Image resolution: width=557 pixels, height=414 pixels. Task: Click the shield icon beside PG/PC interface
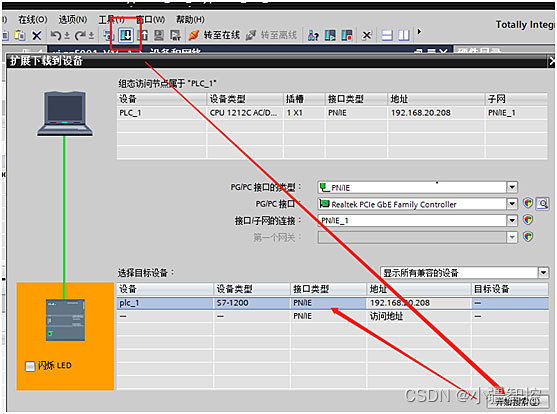coord(528,203)
